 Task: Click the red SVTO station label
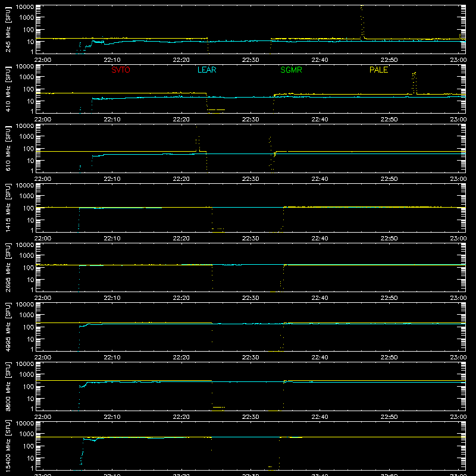point(121,70)
